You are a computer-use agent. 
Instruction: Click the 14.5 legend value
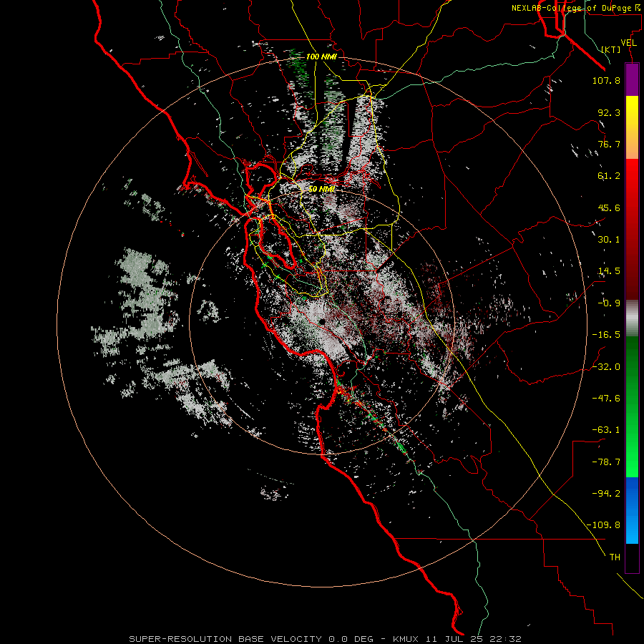[x=609, y=271]
